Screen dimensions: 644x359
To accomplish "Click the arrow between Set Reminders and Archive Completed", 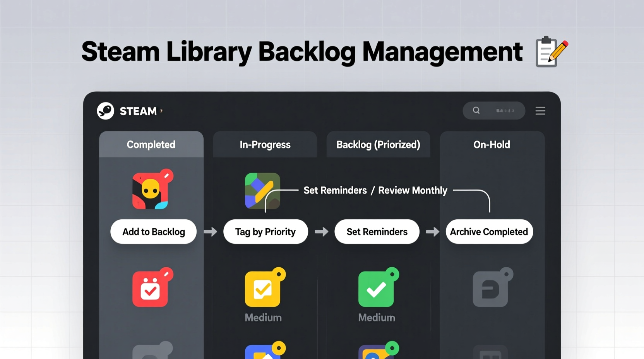I will (432, 232).
